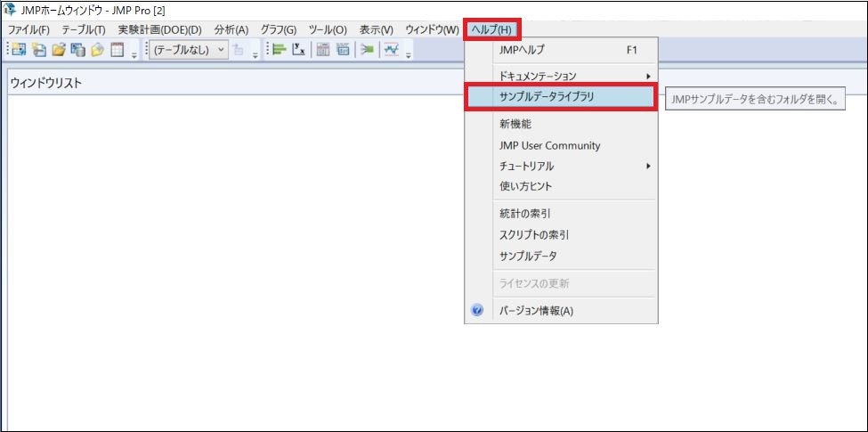Open the グラフ(G) menu
Image resolution: width=868 pixels, height=432 pixels.
(x=279, y=29)
